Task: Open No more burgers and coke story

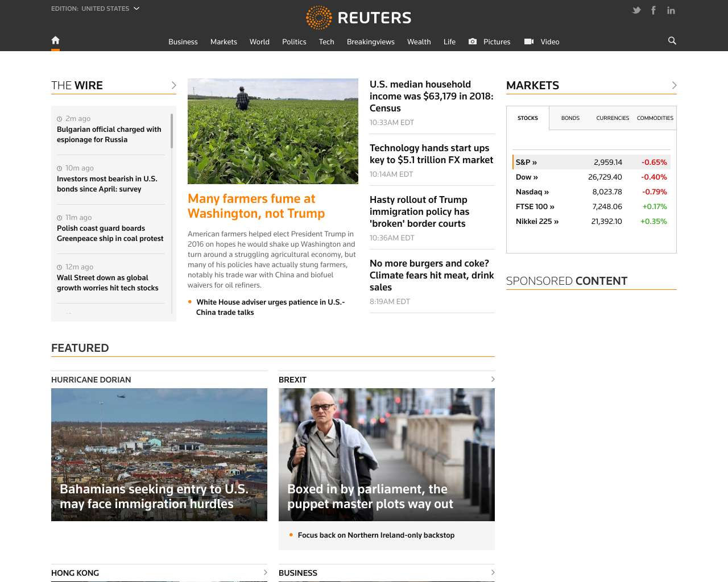Action: 432,275
